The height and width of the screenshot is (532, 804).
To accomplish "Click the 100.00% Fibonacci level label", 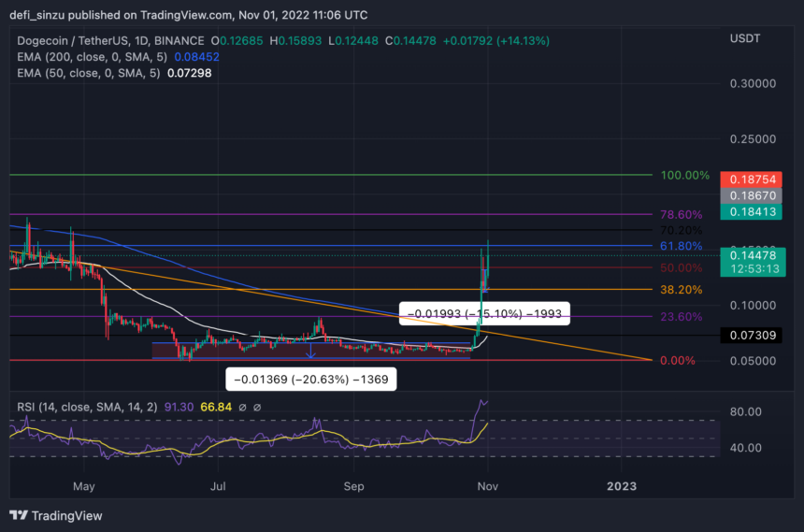I will pos(685,176).
